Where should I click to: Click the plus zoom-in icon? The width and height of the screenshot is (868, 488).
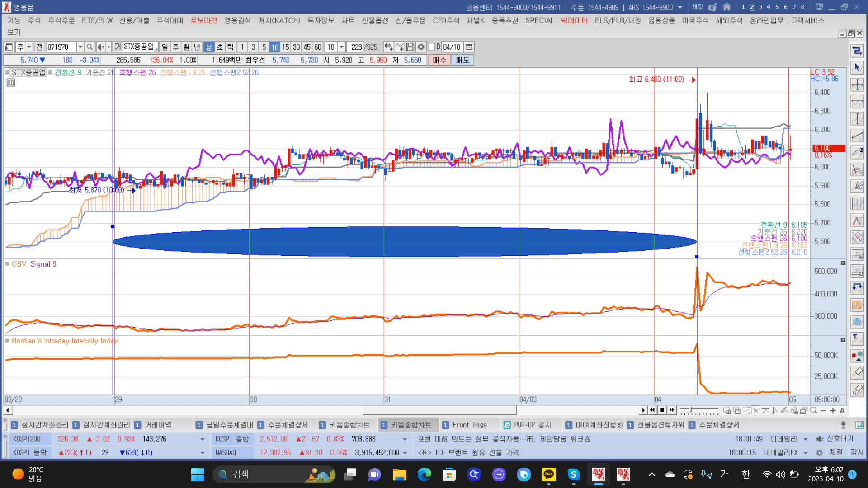coord(833,410)
